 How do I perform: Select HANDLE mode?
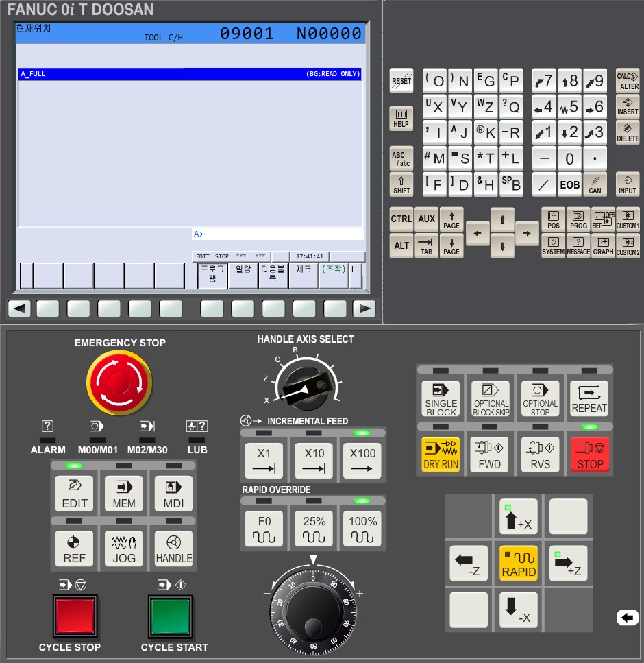coord(173,549)
